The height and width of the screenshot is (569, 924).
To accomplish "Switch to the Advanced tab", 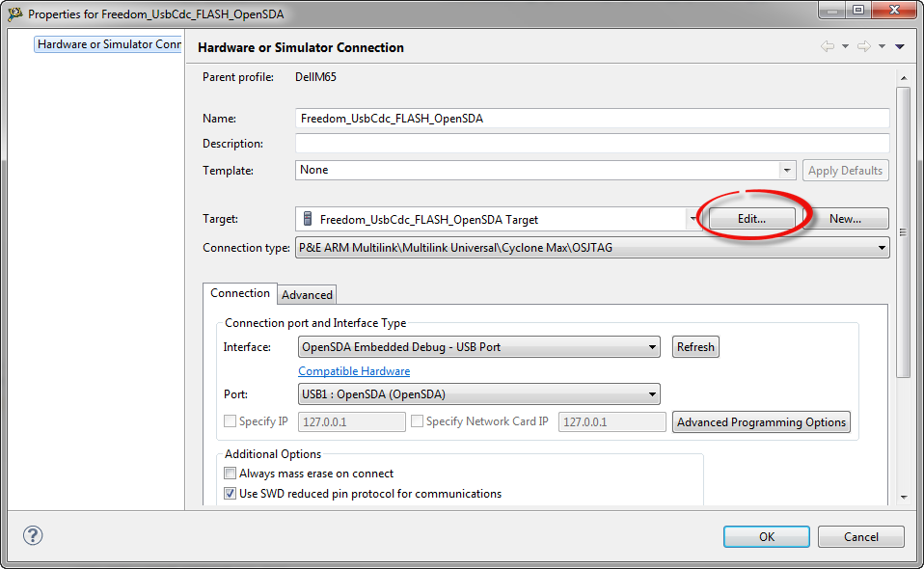I will pos(307,295).
